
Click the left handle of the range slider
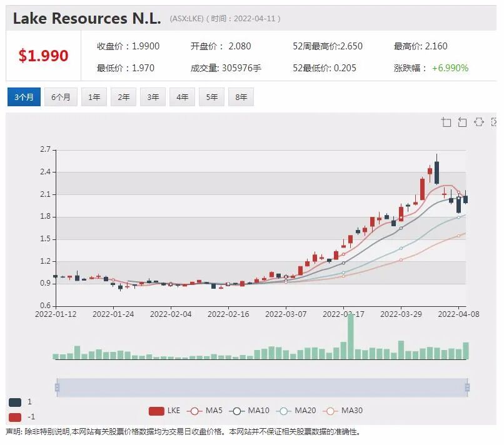pos(57,387)
